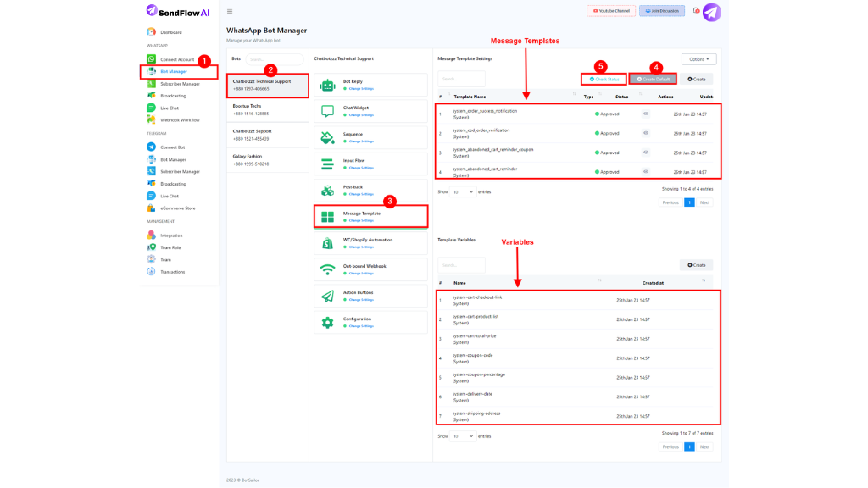The height and width of the screenshot is (488, 868).
Task: Open Message Template grid icon
Action: [328, 217]
